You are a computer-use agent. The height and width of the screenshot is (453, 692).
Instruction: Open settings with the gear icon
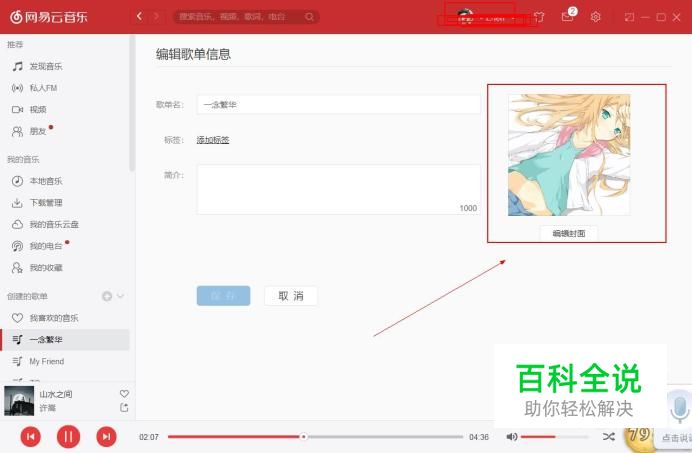click(595, 17)
